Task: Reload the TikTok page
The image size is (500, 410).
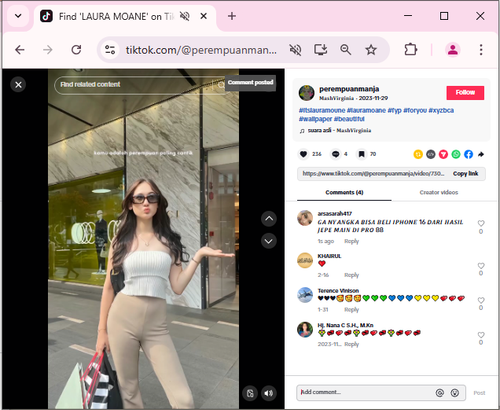Action: 76,50
